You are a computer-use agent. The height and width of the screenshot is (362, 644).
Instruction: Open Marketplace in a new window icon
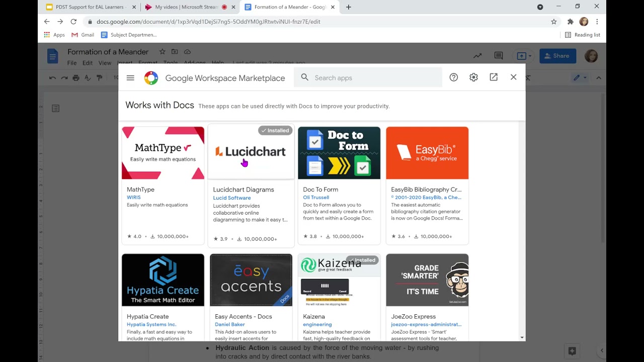[494, 77]
